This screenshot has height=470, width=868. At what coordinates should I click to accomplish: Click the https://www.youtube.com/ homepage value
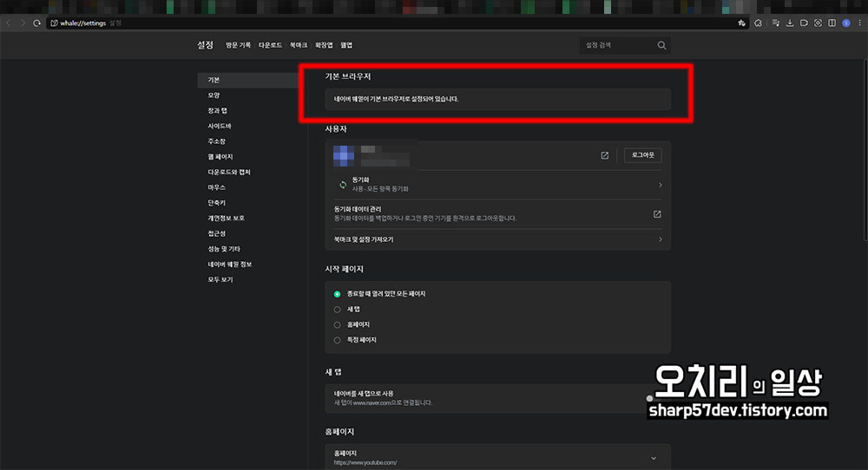(365, 463)
